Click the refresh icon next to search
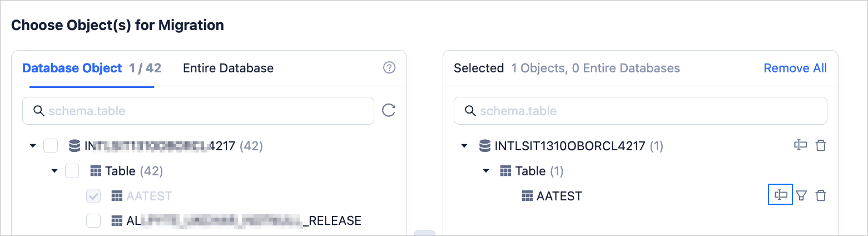 tap(389, 110)
